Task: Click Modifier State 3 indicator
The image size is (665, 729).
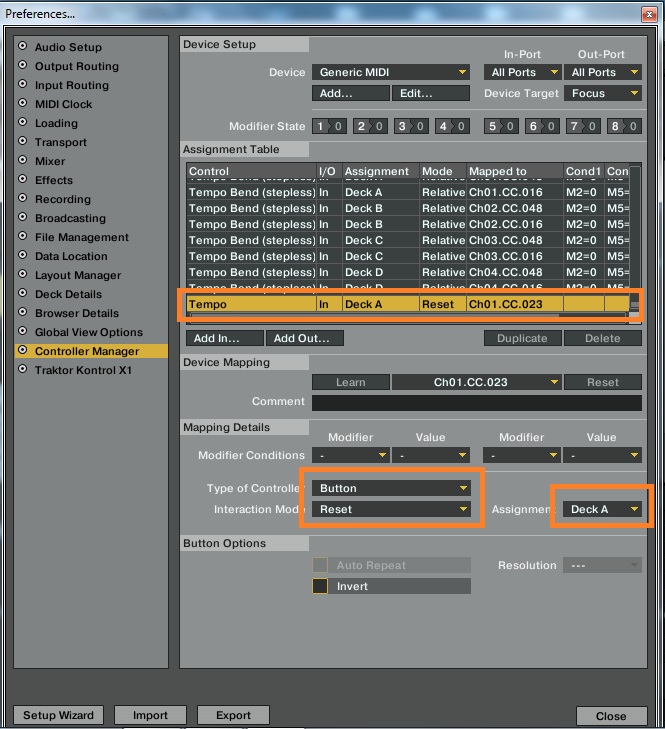Action: coord(411,126)
